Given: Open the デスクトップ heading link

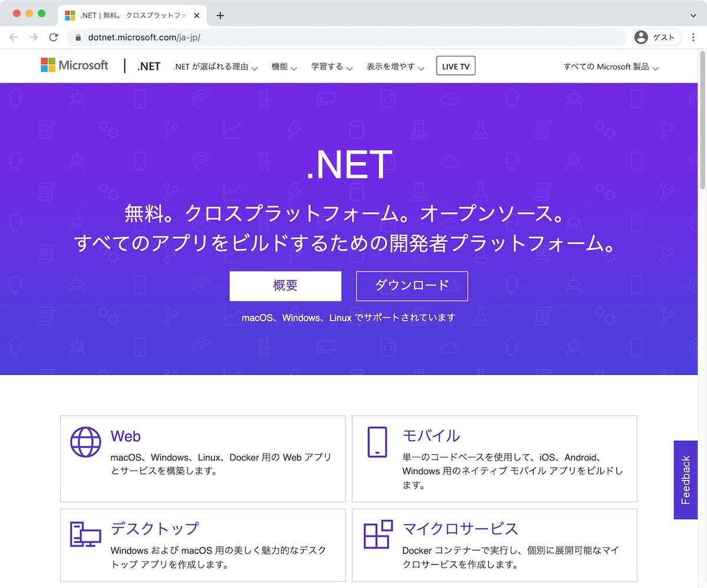Looking at the screenshot, I should pyautogui.click(x=155, y=528).
